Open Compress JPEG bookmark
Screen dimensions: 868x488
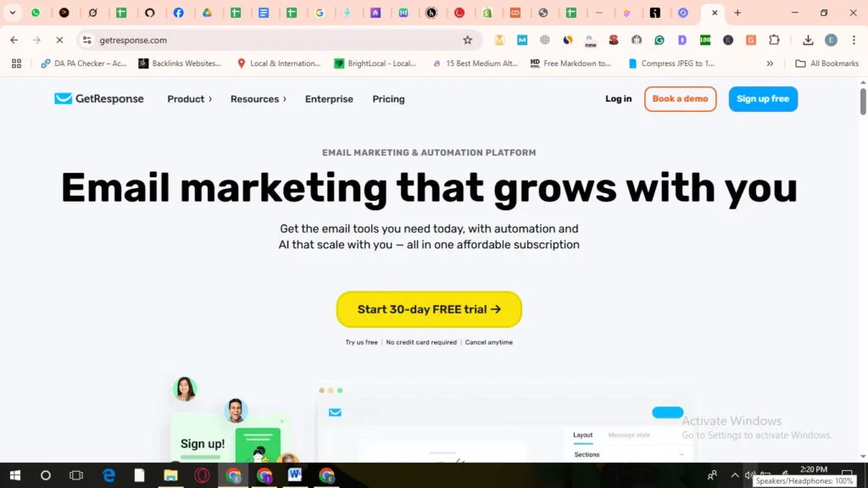click(671, 64)
